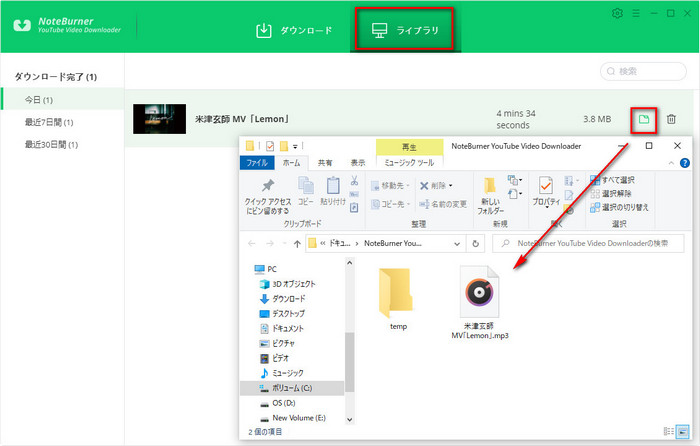The width and height of the screenshot is (700, 446).
Task: Select the Lemon mp3 file
Action: [x=479, y=302]
